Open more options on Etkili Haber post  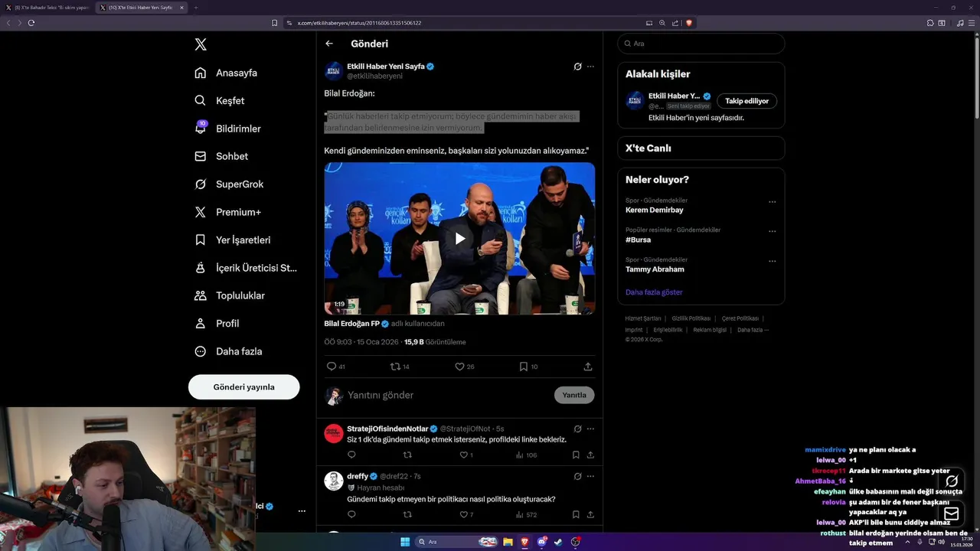tap(590, 67)
